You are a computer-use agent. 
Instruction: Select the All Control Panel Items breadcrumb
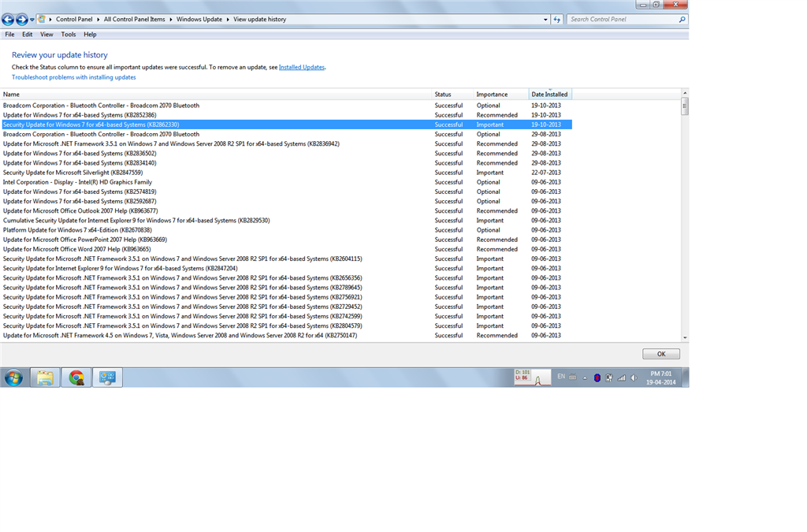click(x=134, y=20)
